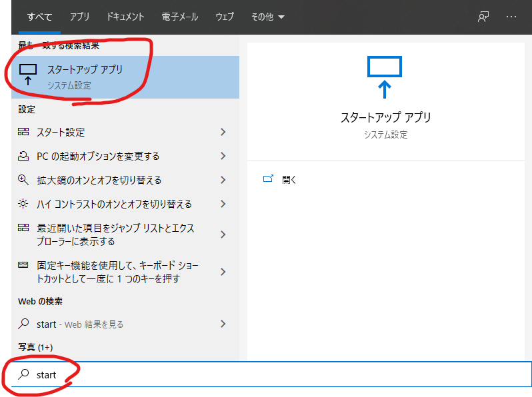Select the すべて tab
This screenshot has height=397, width=532.
(x=40, y=17)
